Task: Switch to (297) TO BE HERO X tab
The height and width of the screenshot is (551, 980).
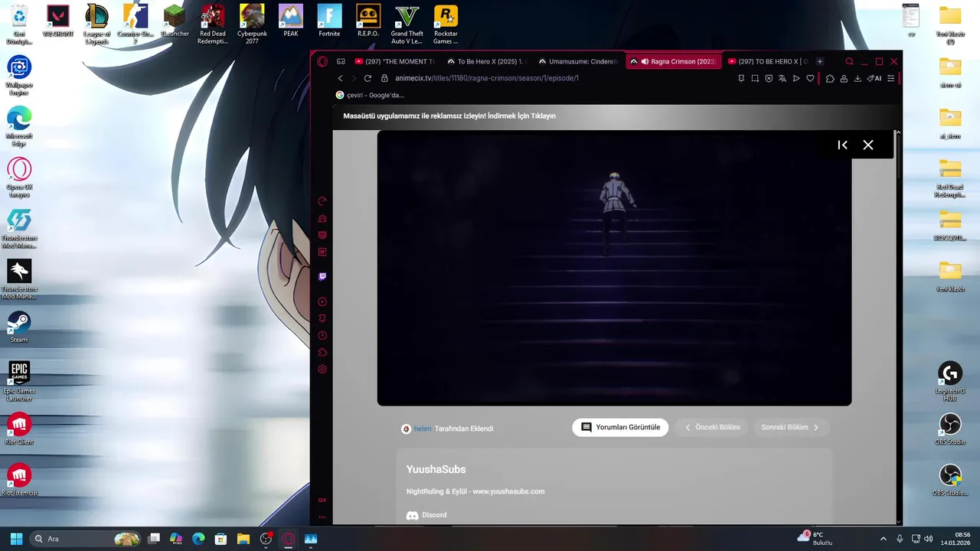Action: pos(768,61)
